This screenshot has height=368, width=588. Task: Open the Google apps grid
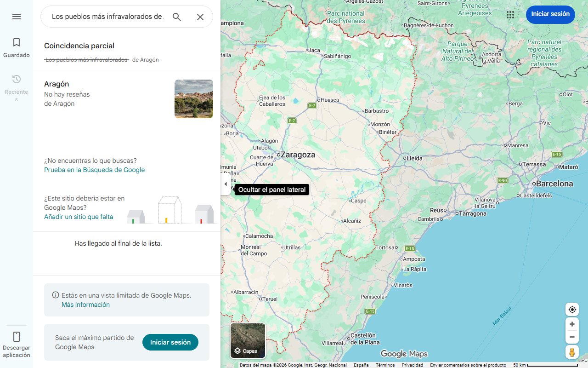point(510,15)
